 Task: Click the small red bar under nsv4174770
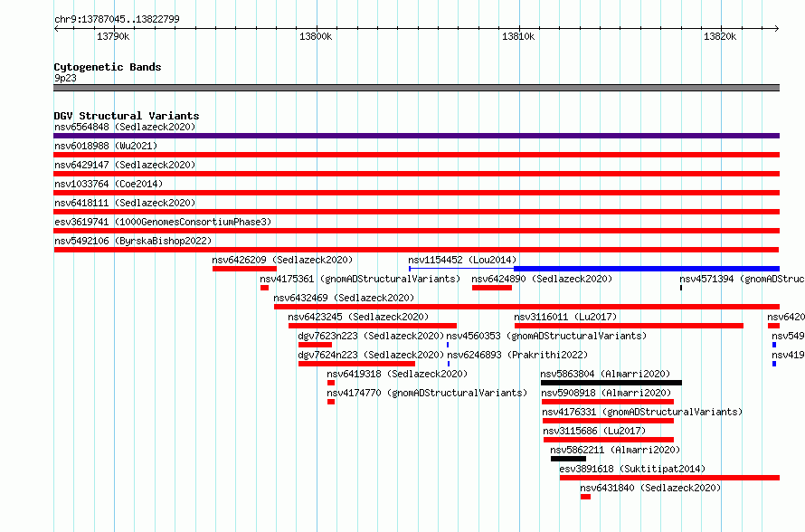coord(331,402)
